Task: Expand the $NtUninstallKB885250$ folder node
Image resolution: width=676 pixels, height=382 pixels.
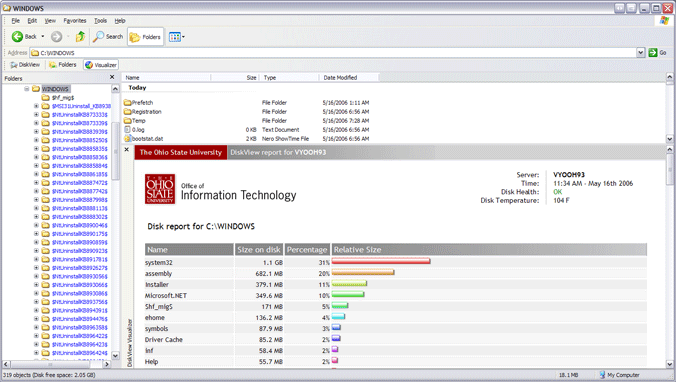Action: (x=36, y=140)
